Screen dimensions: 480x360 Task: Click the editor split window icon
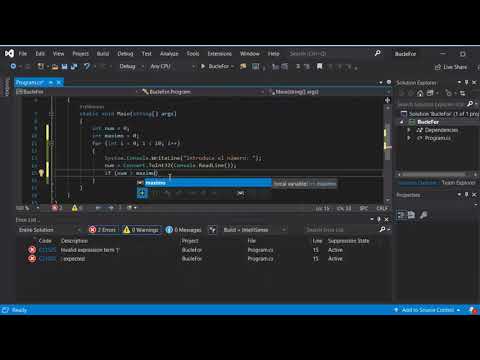pos(387,100)
